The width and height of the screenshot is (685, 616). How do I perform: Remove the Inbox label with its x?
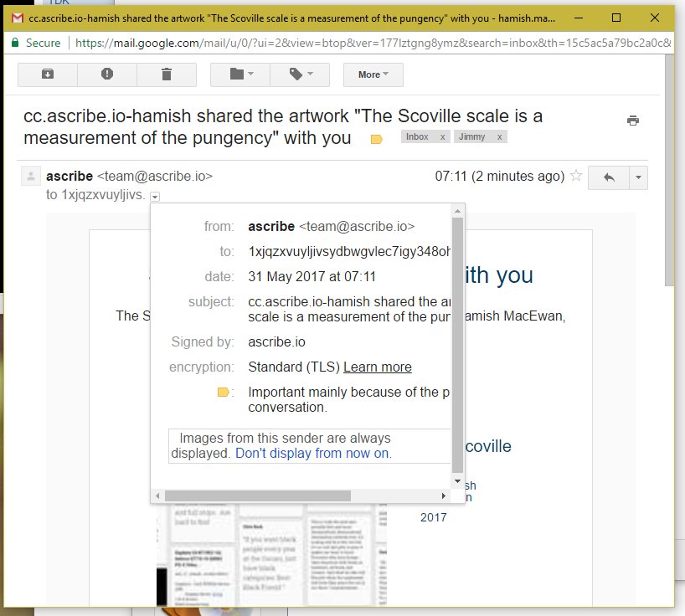pyautogui.click(x=442, y=137)
